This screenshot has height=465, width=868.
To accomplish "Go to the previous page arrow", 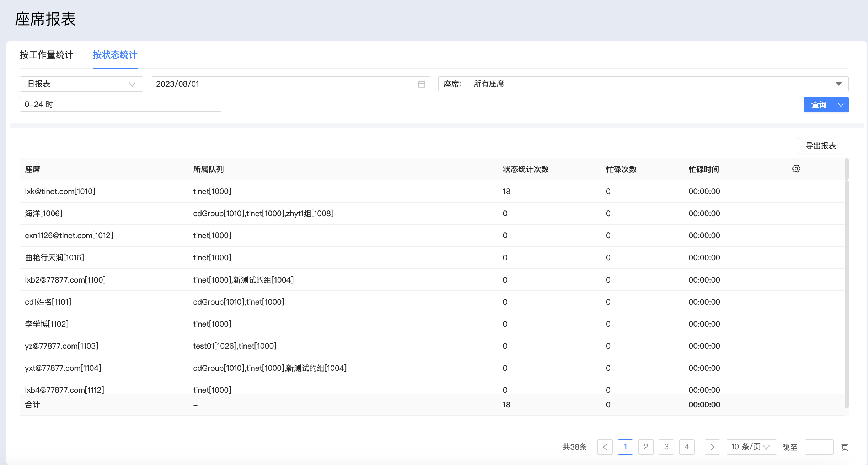I will 605,447.
